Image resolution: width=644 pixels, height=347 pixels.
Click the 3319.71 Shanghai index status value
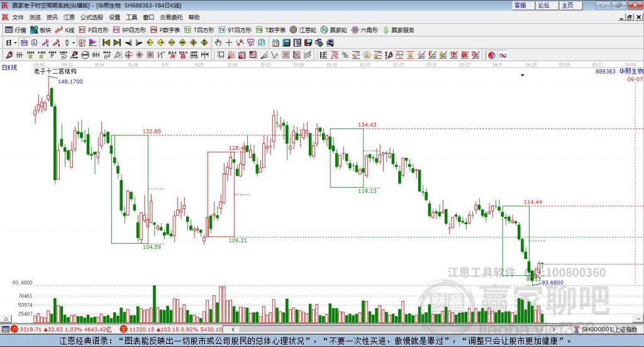click(30, 329)
